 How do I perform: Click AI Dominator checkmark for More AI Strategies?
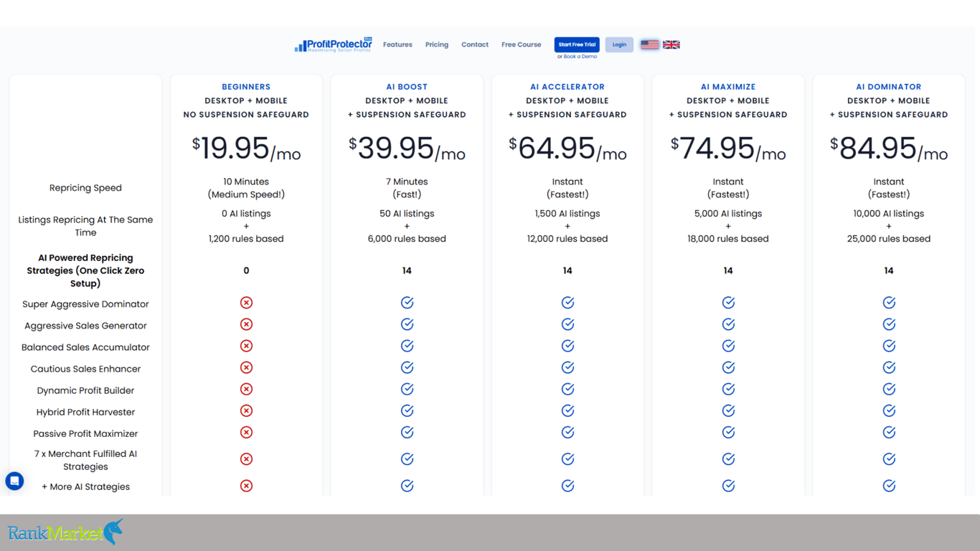tap(889, 486)
